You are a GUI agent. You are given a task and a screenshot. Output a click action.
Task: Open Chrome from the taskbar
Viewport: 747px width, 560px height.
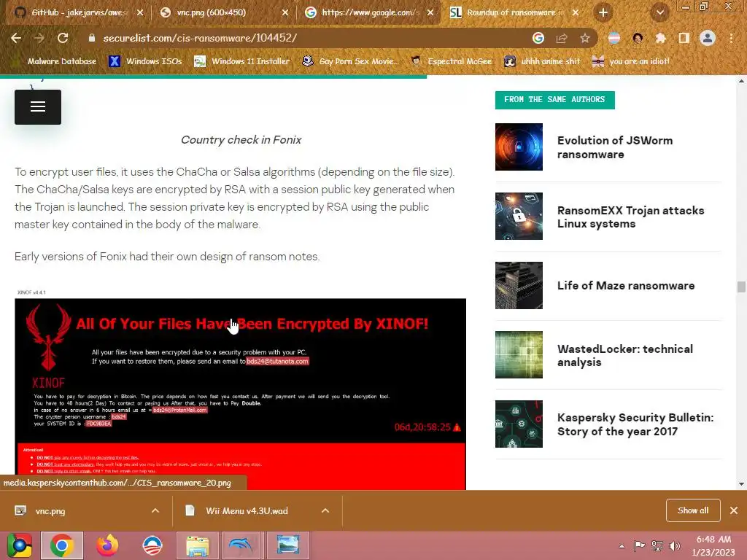coord(62,545)
